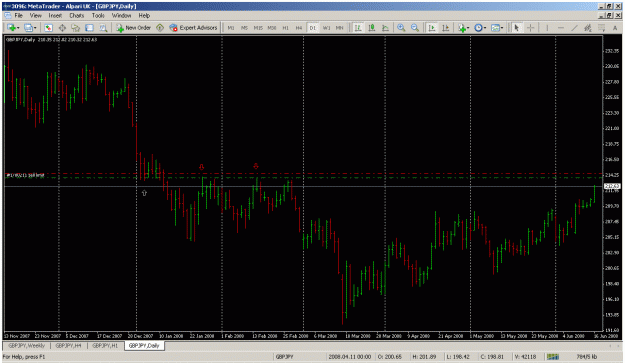Click the Indicators list icon
625x363 pixels.
click(x=462, y=27)
